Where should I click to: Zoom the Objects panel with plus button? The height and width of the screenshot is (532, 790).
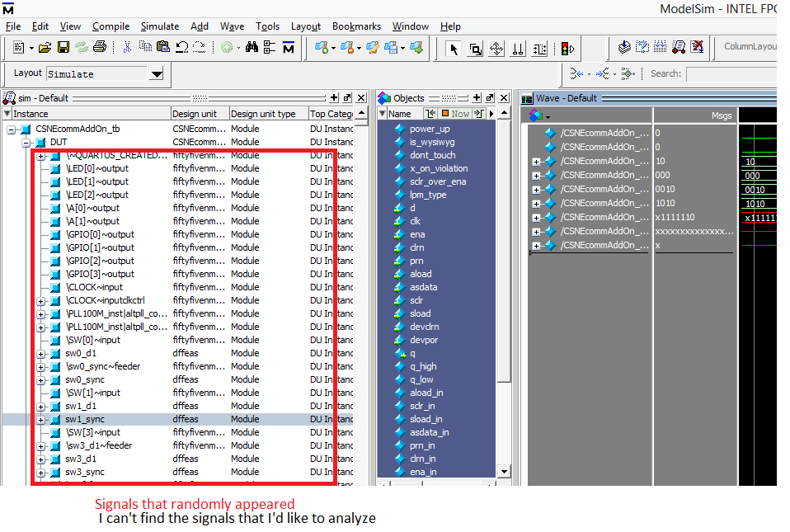pyautogui.click(x=477, y=97)
